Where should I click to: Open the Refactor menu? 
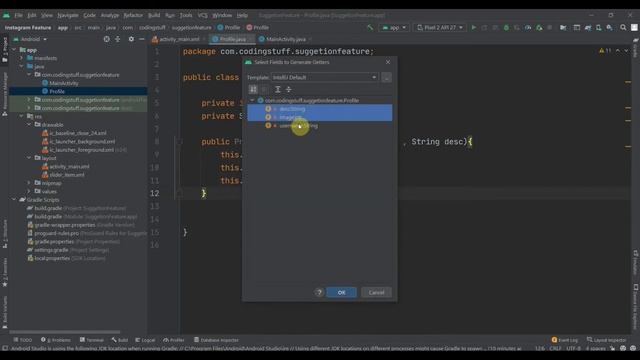pyautogui.click(x=133, y=15)
